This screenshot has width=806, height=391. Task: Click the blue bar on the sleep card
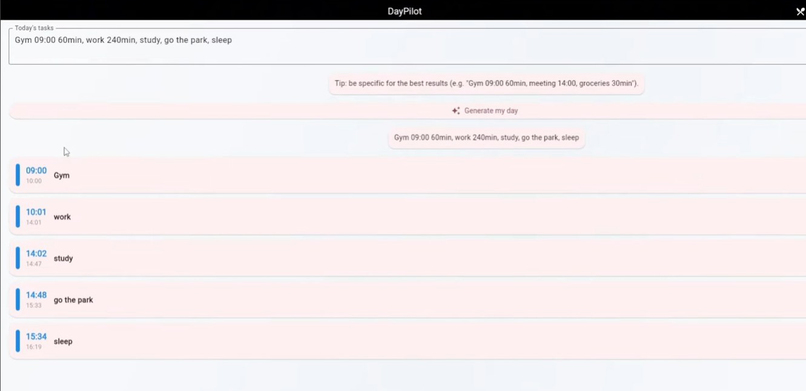(17, 341)
